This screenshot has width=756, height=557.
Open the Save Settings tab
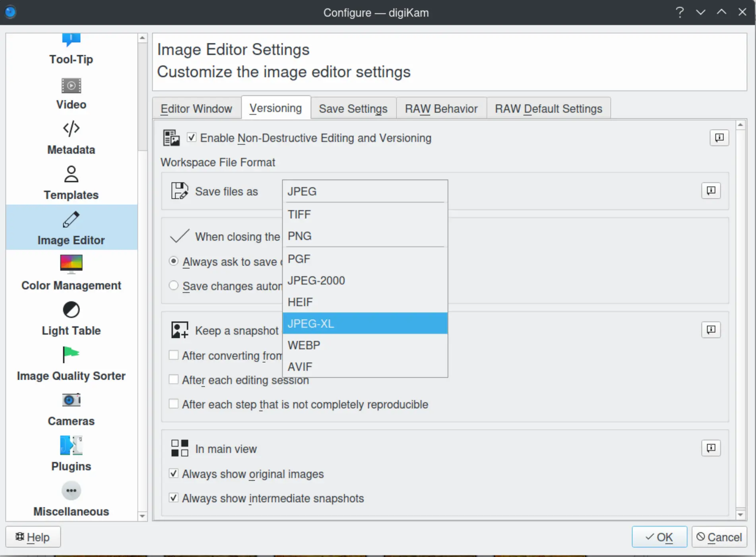point(353,108)
